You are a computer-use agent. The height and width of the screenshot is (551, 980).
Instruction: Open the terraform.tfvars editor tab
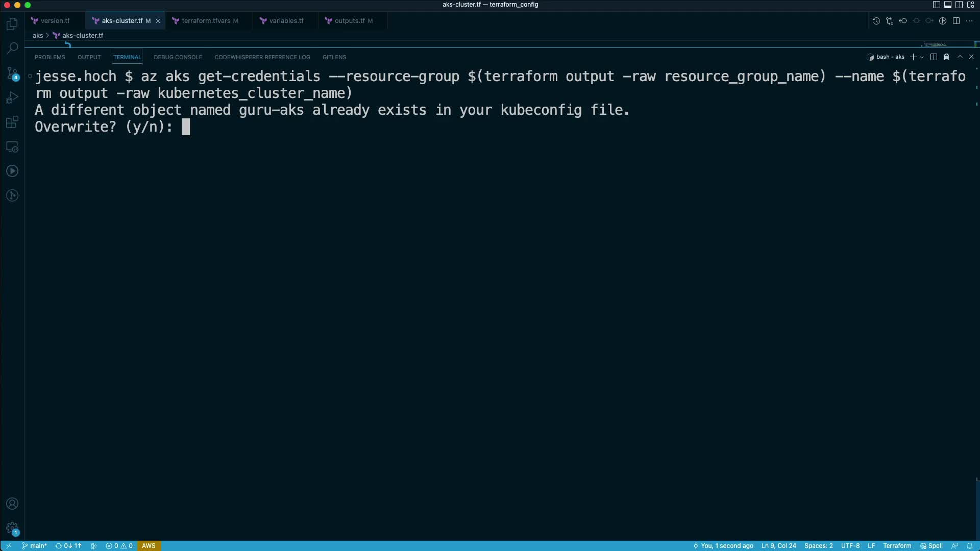point(206,21)
